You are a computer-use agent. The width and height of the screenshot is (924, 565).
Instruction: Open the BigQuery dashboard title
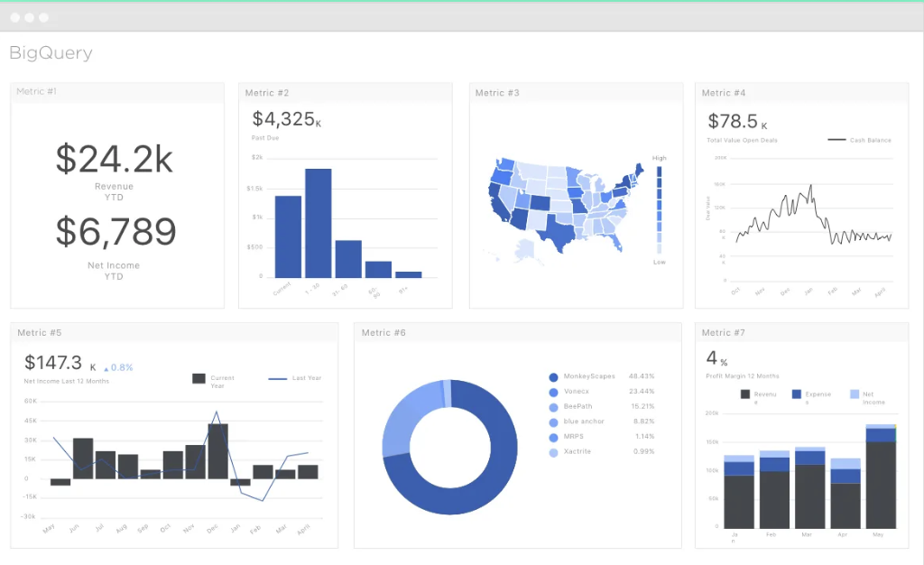[x=50, y=52]
